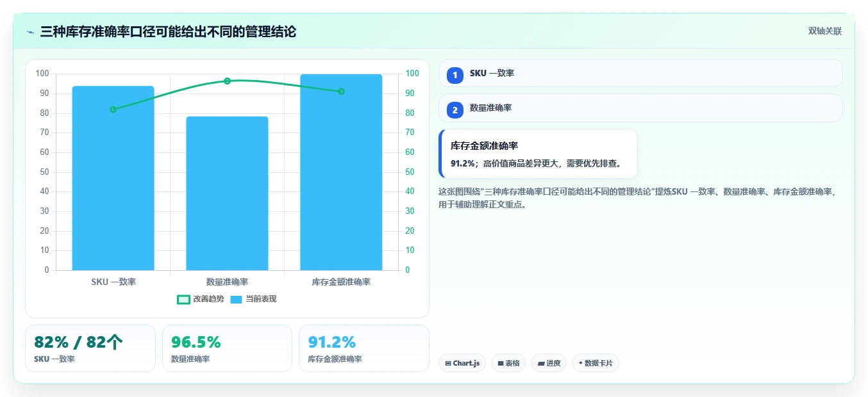The image size is (868, 397).
Task: Click the 数据卡片 tag
Action: click(596, 363)
